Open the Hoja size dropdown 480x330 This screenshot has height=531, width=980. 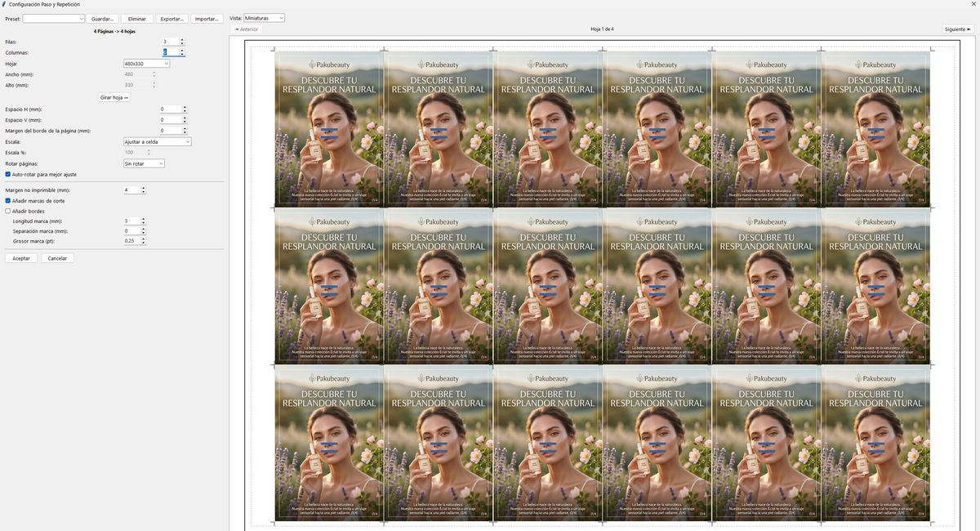pyautogui.click(x=146, y=63)
